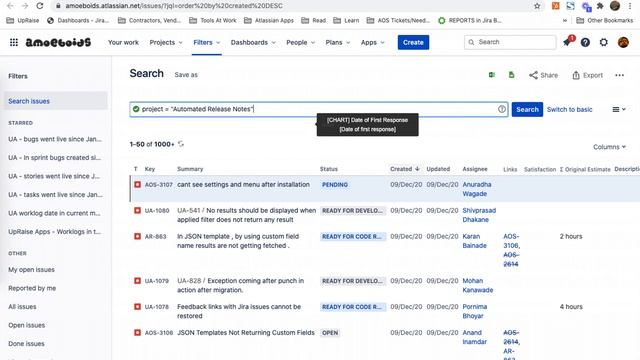Expand the Apps menu
This screenshot has width=640, height=360.
click(x=372, y=42)
